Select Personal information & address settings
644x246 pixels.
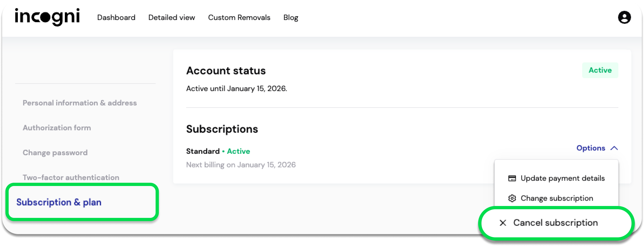coord(80,103)
